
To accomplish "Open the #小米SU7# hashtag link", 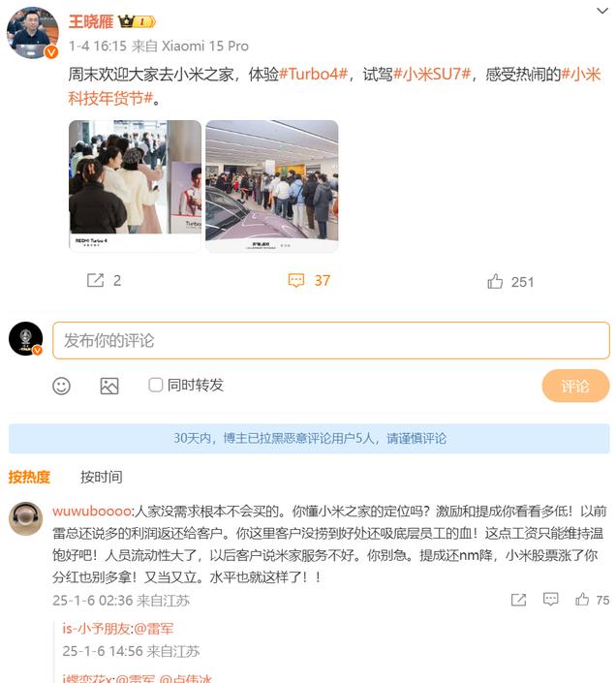I will click(x=432, y=74).
